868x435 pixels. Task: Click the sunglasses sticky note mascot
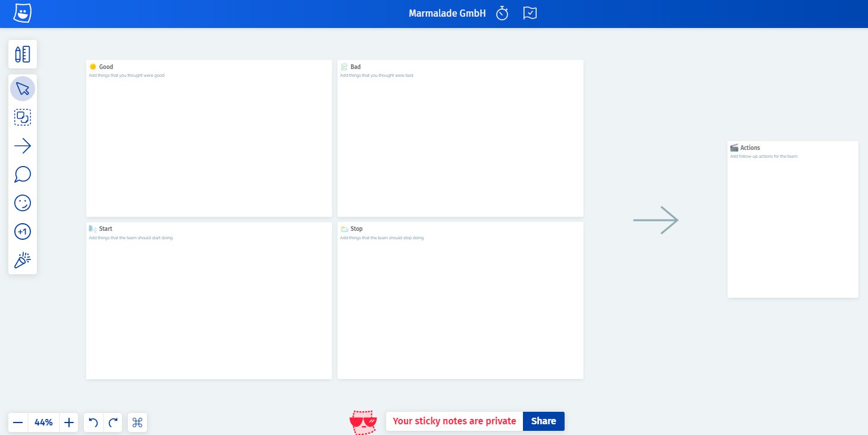tap(364, 423)
